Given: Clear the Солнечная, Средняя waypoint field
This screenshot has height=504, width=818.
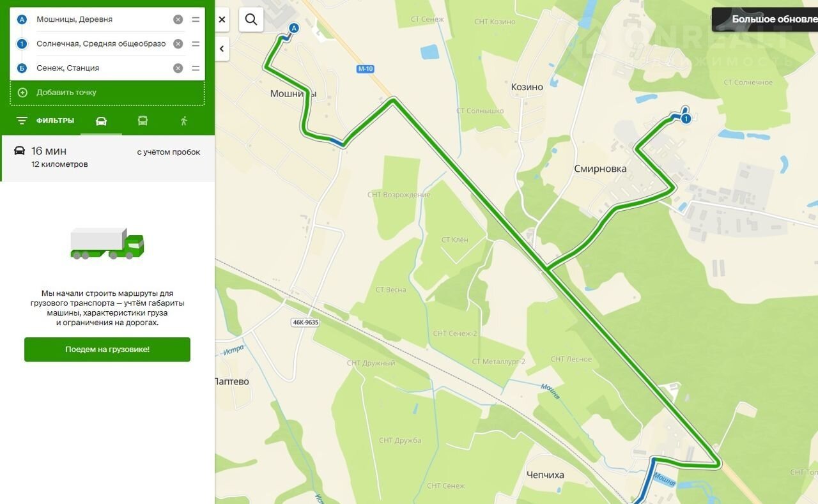Looking at the screenshot, I should pyautogui.click(x=178, y=44).
